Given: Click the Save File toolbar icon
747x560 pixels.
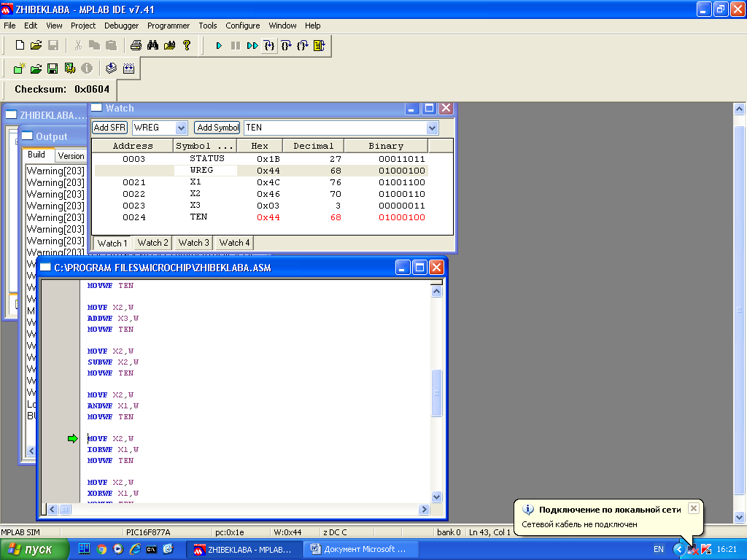Looking at the screenshot, I should click(x=53, y=45).
